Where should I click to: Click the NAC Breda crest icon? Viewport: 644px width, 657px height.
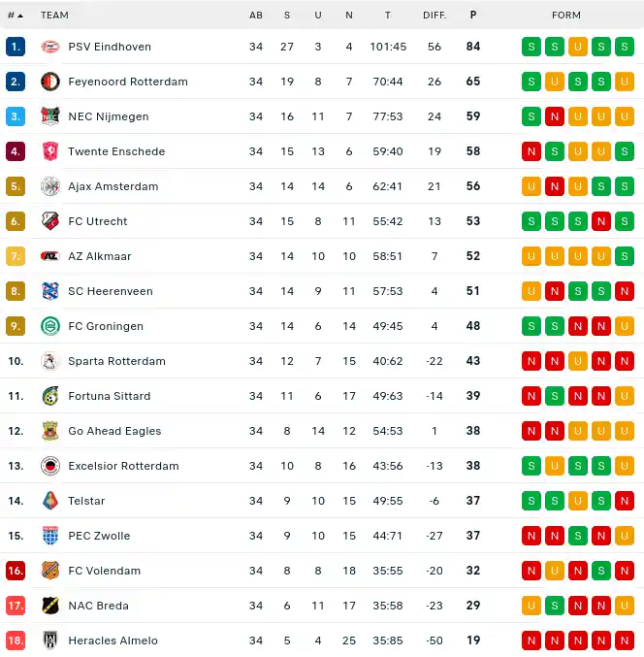click(x=50, y=606)
